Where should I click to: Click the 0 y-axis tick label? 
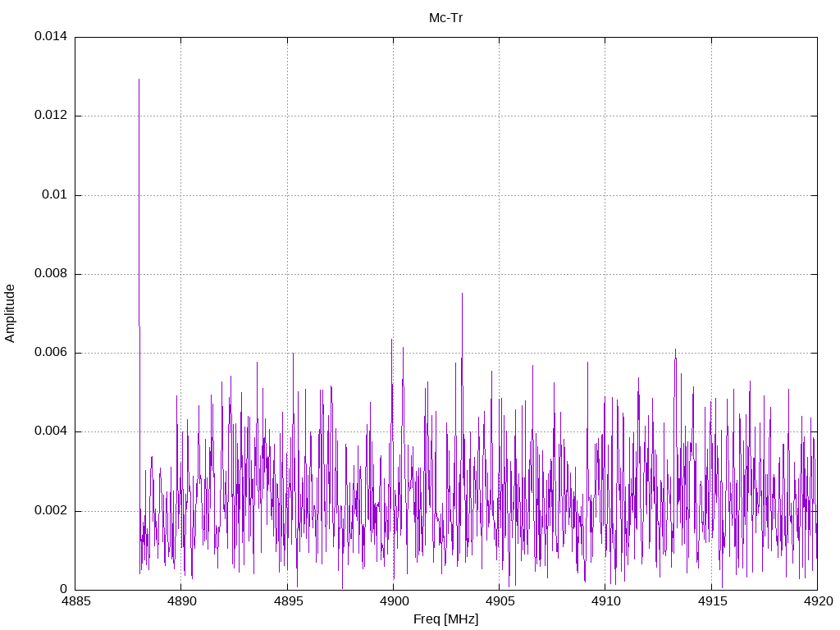(63, 590)
